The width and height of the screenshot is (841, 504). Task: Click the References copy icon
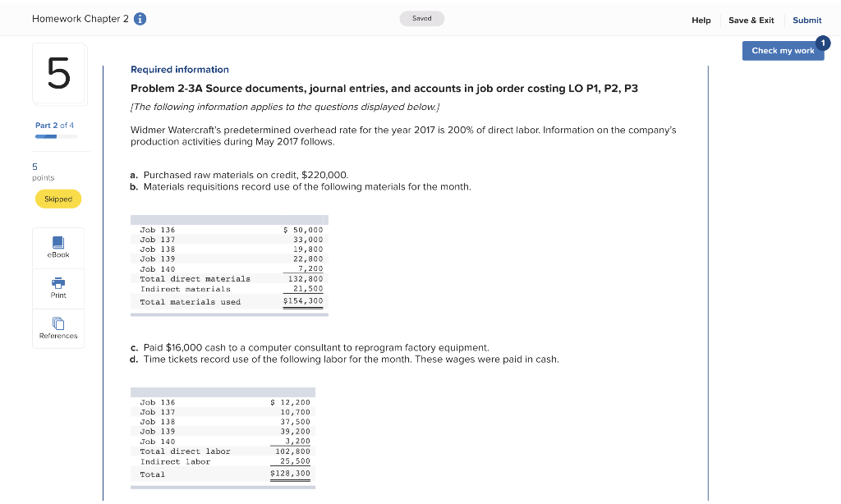click(57, 323)
